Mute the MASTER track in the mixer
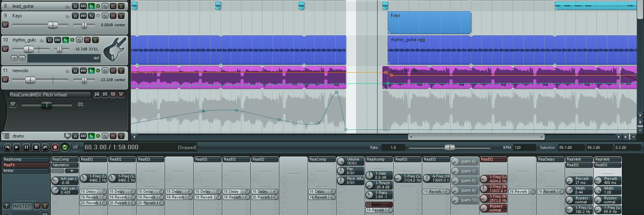This screenshot has height=215, width=644. click(37, 206)
